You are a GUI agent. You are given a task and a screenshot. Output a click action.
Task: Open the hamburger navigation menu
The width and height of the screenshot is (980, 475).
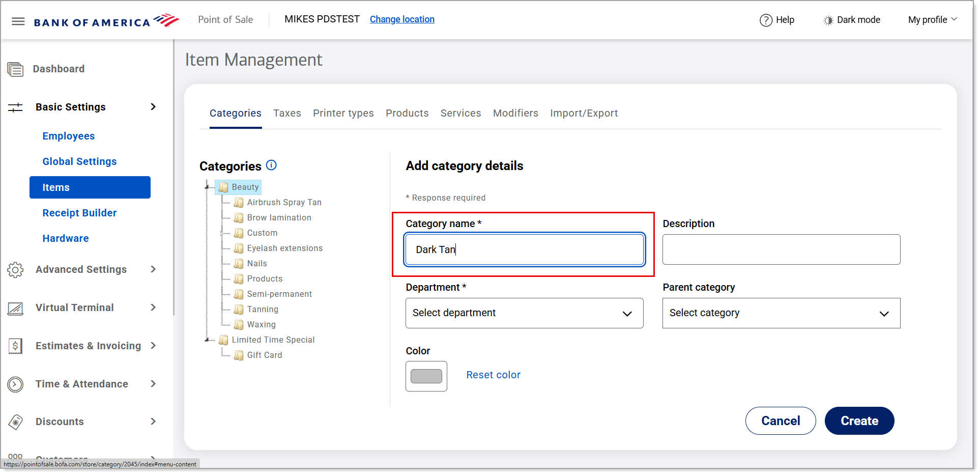point(18,21)
